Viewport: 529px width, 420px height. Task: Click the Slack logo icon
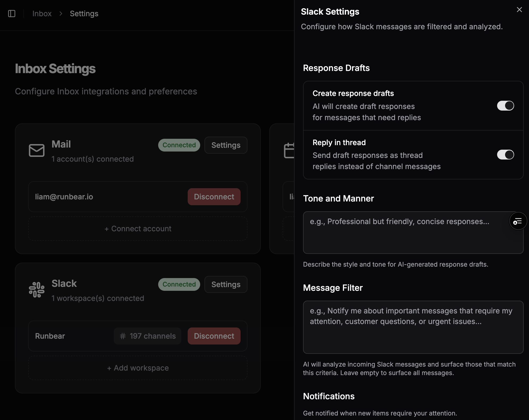tap(37, 290)
